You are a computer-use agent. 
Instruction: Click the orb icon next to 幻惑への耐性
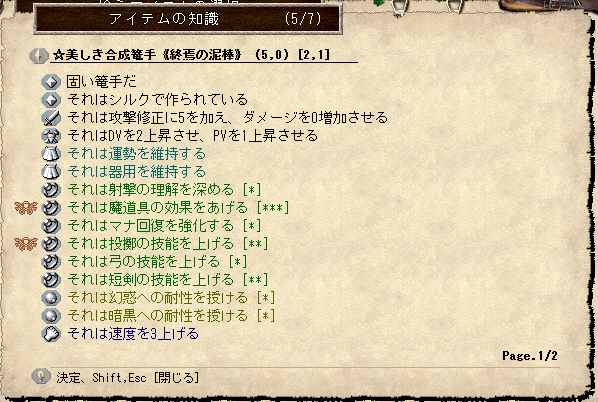(51, 298)
